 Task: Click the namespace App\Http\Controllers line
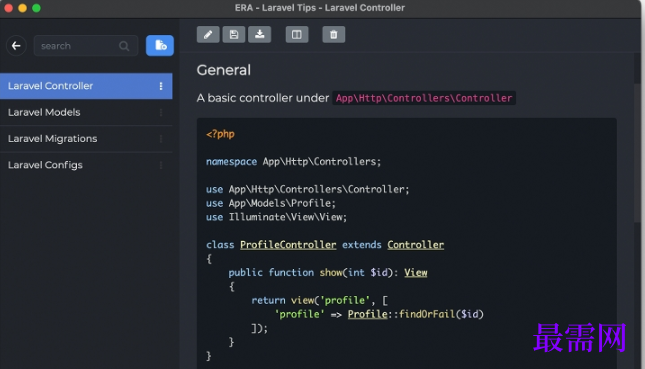coord(293,162)
